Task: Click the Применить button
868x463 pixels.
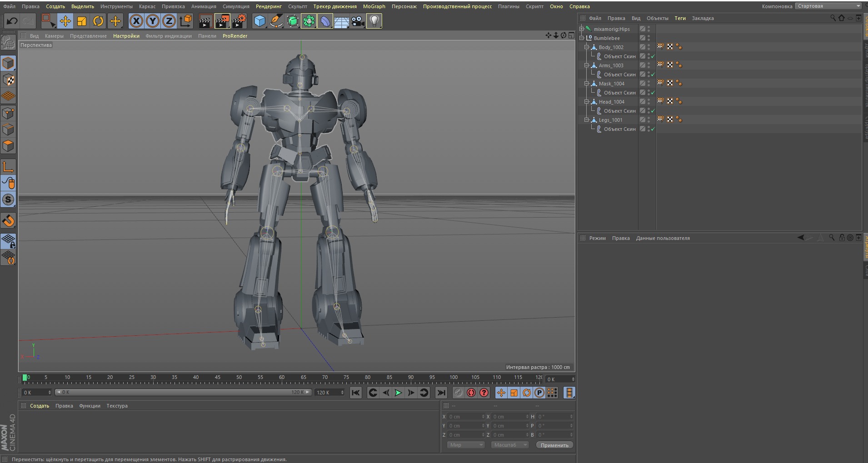Action: click(x=554, y=445)
